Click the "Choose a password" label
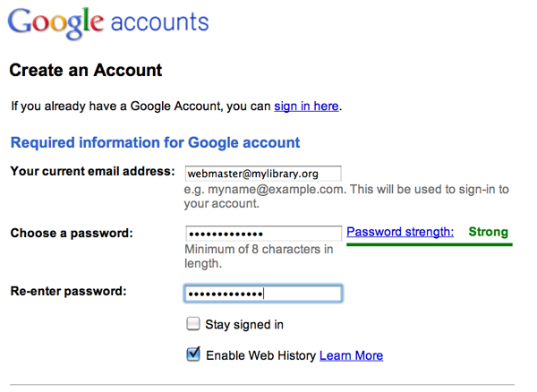 pyautogui.click(x=72, y=233)
